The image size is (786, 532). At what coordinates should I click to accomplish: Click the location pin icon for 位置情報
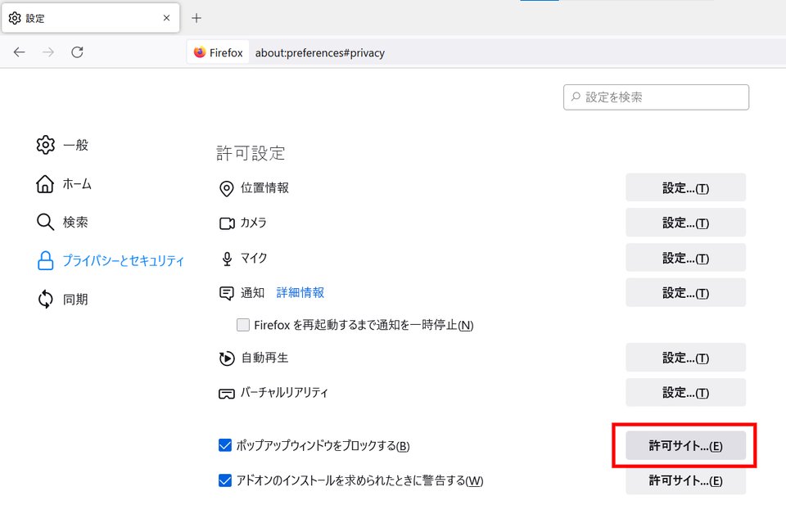pyautogui.click(x=227, y=188)
